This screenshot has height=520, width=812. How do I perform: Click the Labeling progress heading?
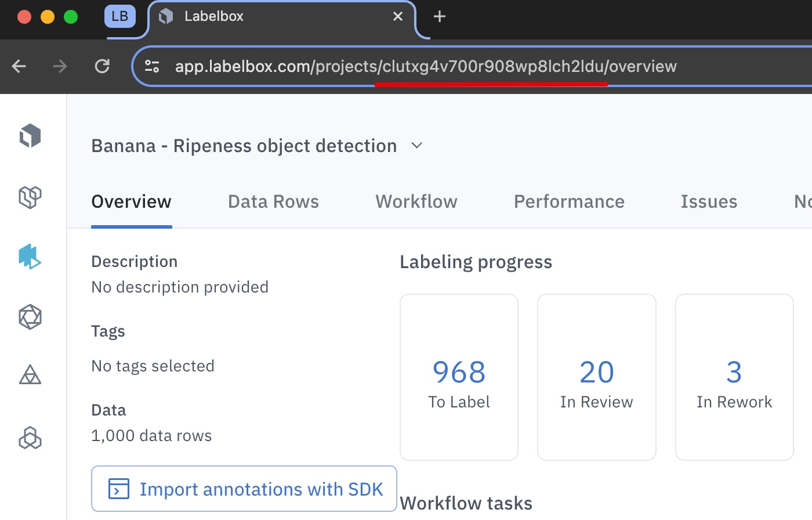coord(476,262)
